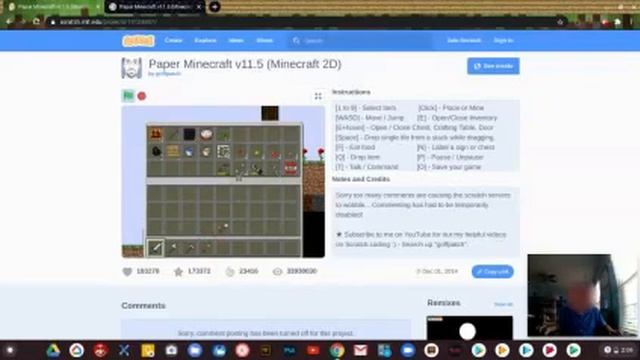
Task: Pick the bookshelf block in the chest
Action: [173, 151]
